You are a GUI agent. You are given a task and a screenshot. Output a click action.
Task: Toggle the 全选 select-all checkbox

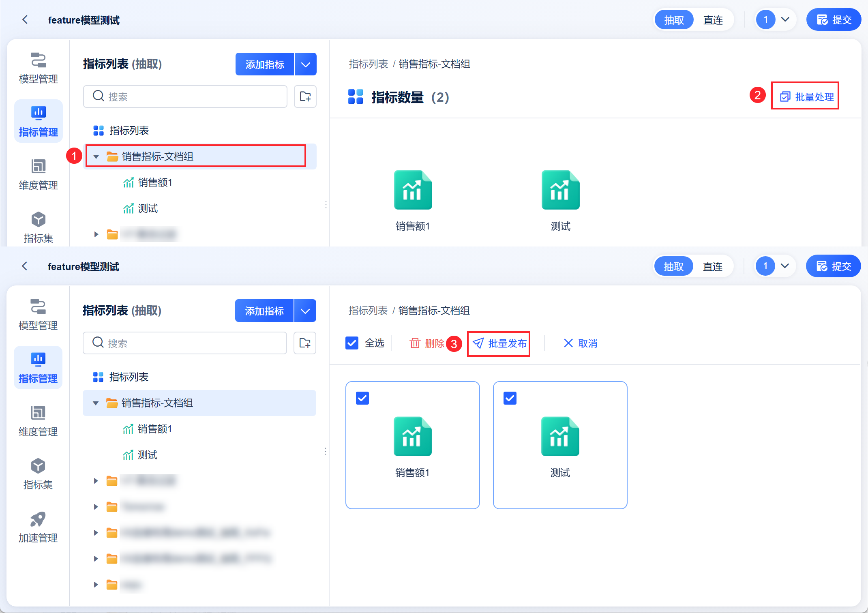coord(351,343)
